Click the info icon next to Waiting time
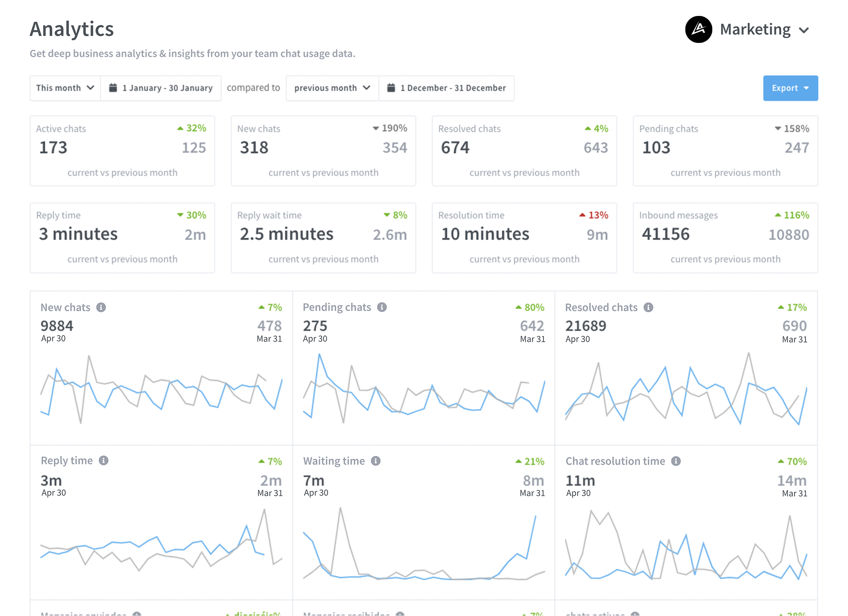Screen dimensions: 848x616 [376, 461]
